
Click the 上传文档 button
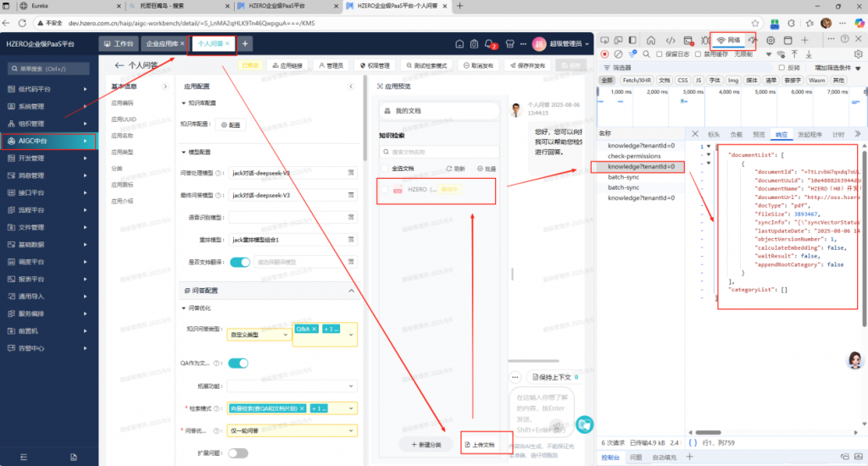pos(478,444)
